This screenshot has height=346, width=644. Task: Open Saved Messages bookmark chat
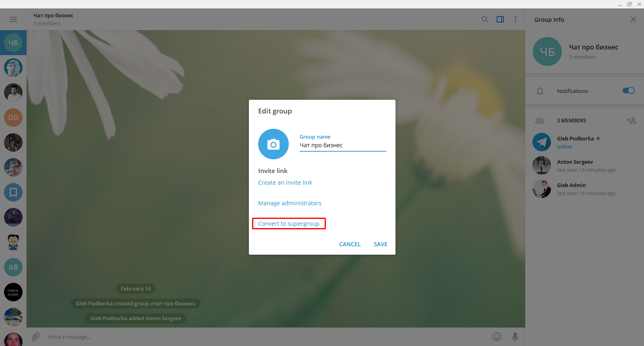(13, 192)
